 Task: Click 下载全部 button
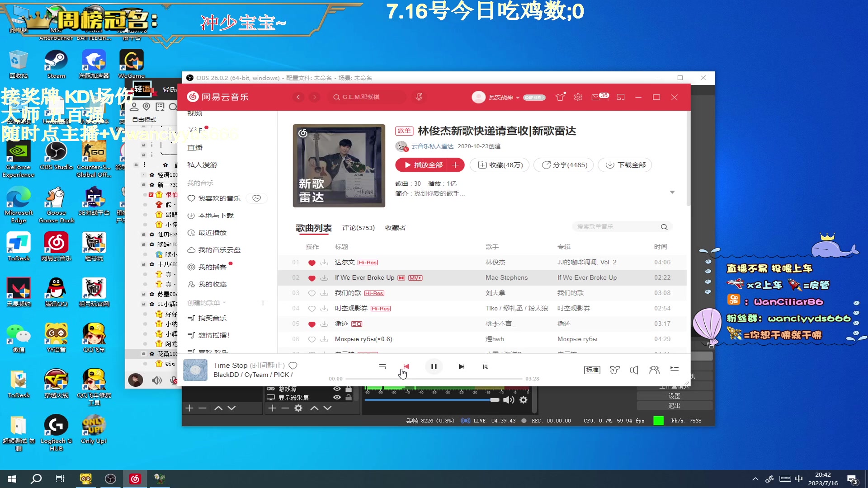pos(625,165)
